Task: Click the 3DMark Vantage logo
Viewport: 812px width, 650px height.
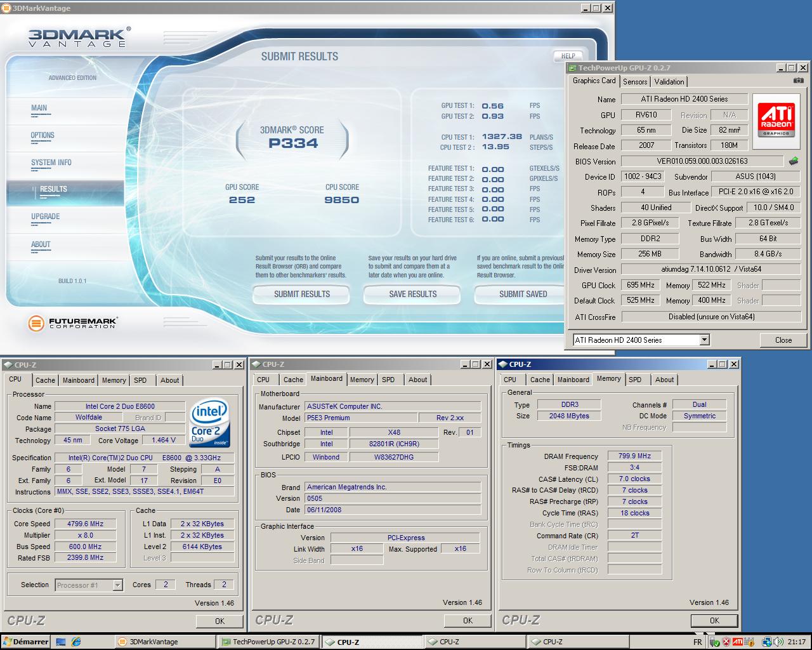Action: click(79, 37)
